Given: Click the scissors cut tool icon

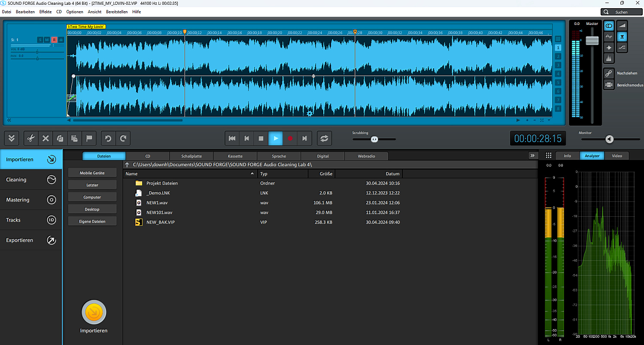Looking at the screenshot, I should click(x=30, y=139).
